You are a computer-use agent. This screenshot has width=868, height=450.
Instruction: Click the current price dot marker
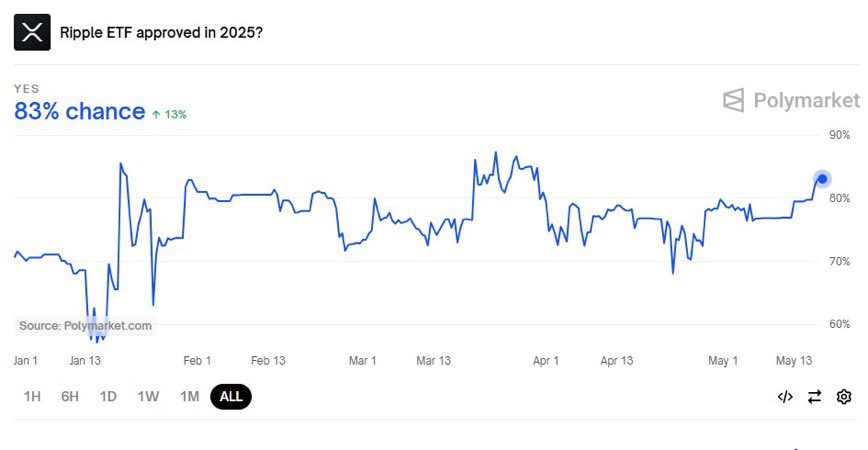pos(822,179)
